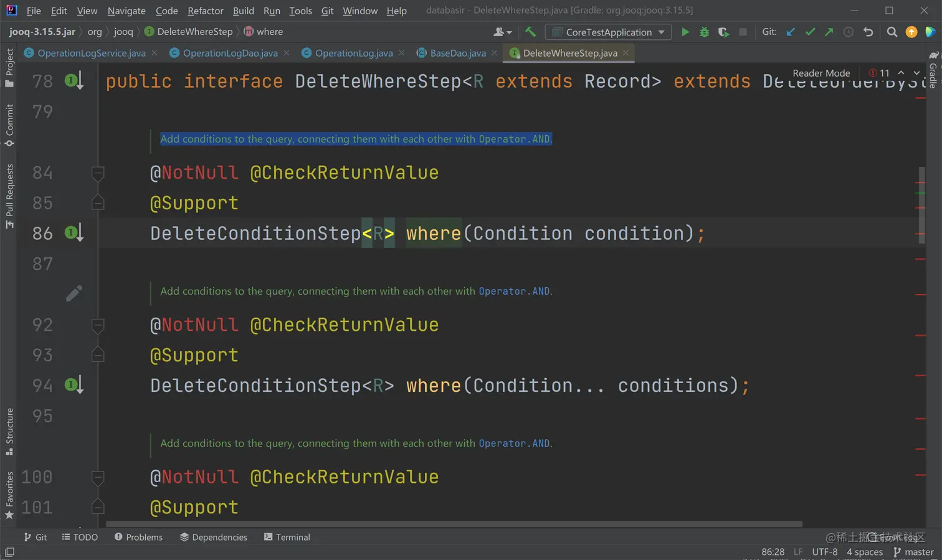Open the Favorites tool window
The width and height of the screenshot is (942, 560).
coord(9,495)
